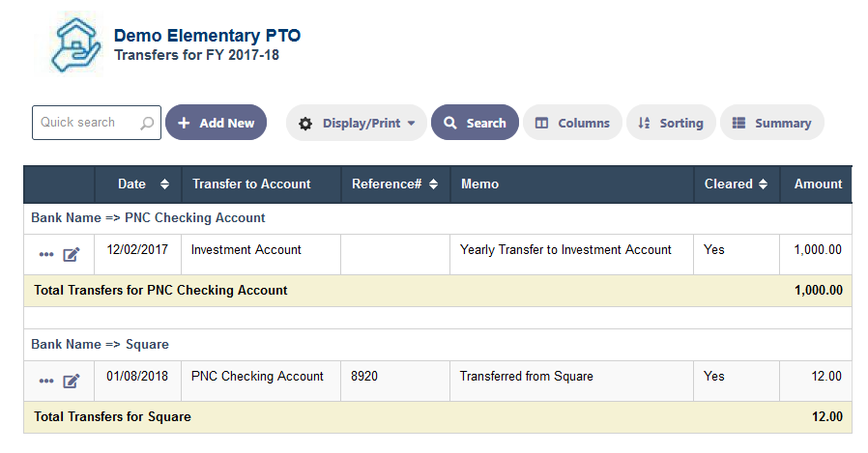The image size is (868, 453).
Task: Open the three-dots menu for 12/02/2017 transfer
Action: (x=46, y=255)
